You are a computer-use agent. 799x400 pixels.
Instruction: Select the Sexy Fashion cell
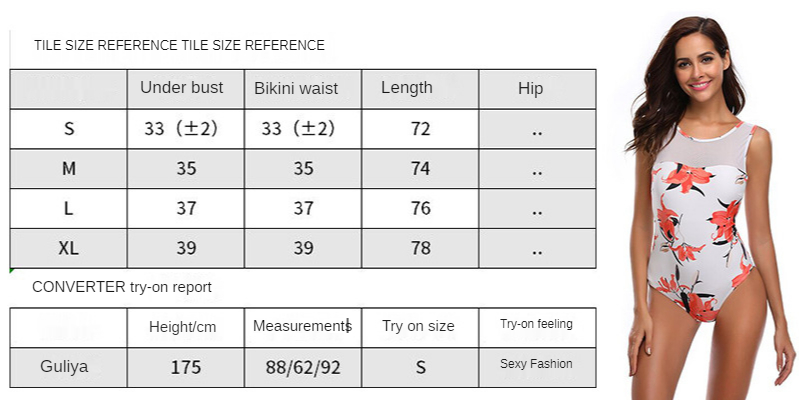(536, 364)
